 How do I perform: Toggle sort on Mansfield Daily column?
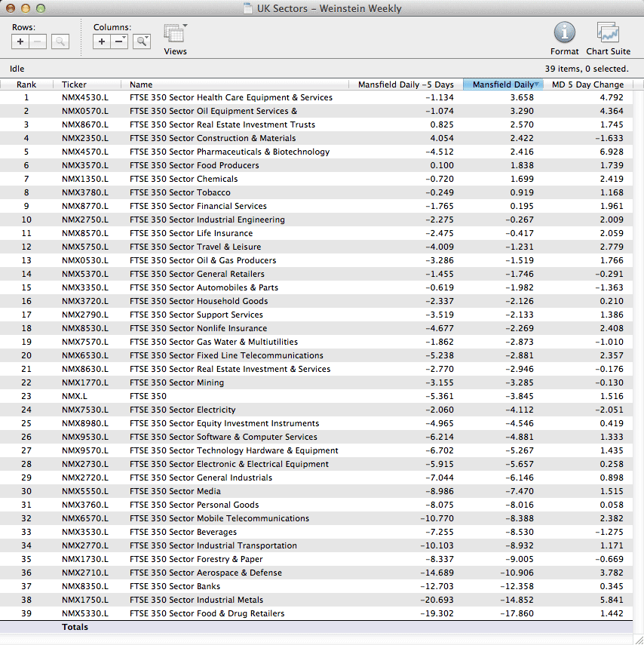pos(503,84)
